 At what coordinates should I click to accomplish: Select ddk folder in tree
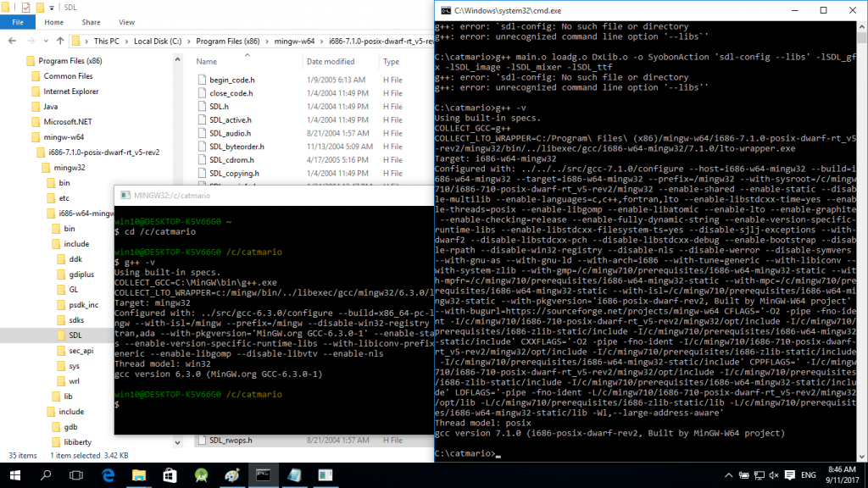coord(75,259)
